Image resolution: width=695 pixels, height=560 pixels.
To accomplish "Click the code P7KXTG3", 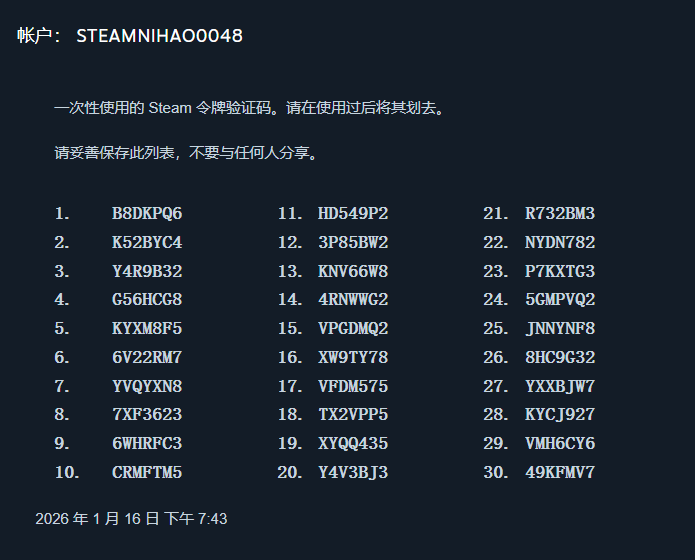I will 560,272.
